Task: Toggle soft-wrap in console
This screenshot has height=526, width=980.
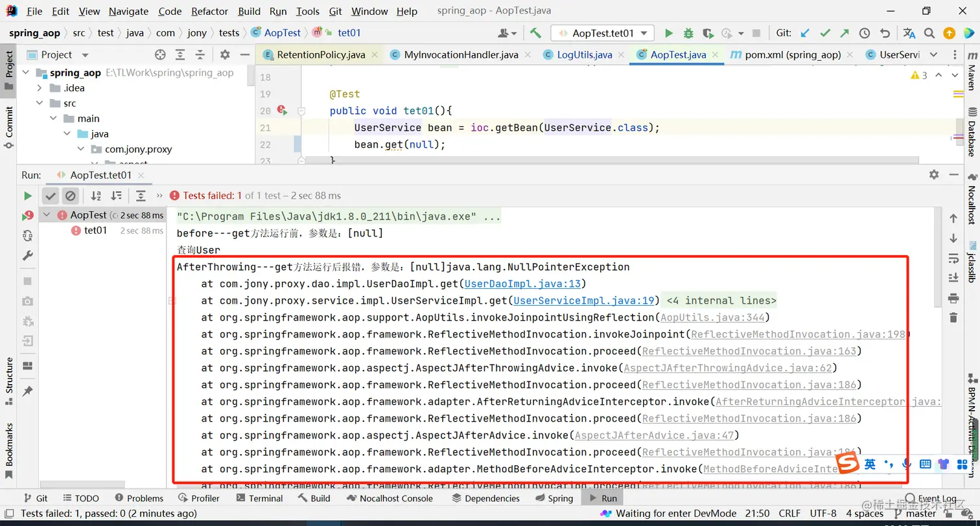Action: 953,258
